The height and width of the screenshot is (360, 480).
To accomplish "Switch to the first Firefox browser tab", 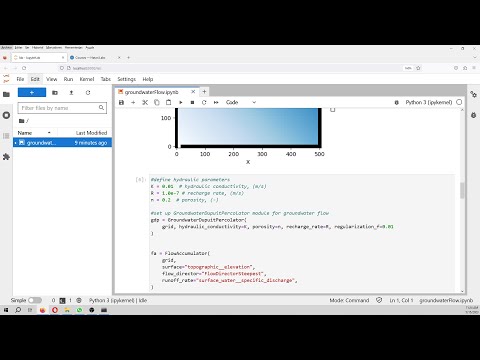I will coord(39,58).
